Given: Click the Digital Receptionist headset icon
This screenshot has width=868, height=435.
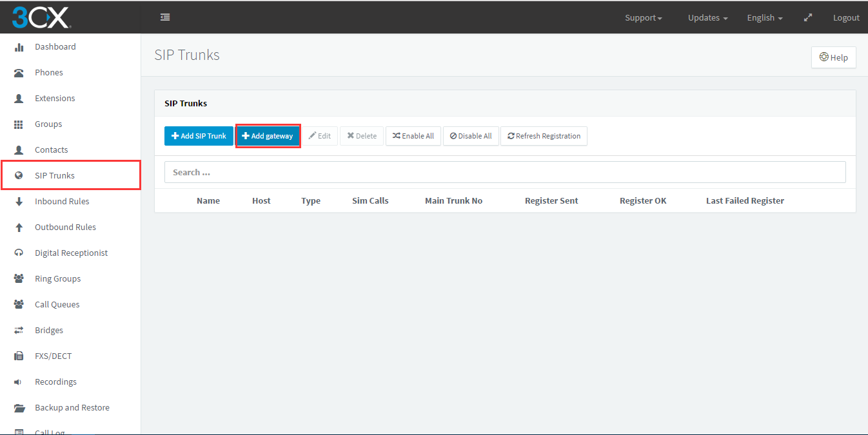Looking at the screenshot, I should tap(19, 253).
